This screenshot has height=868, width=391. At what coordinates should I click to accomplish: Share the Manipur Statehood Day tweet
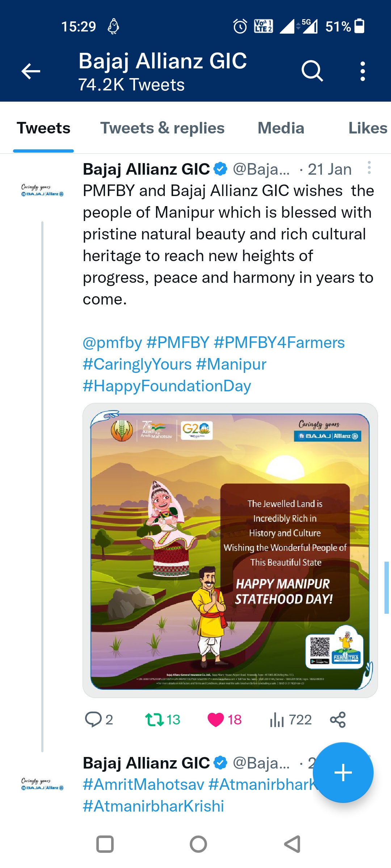point(338,719)
